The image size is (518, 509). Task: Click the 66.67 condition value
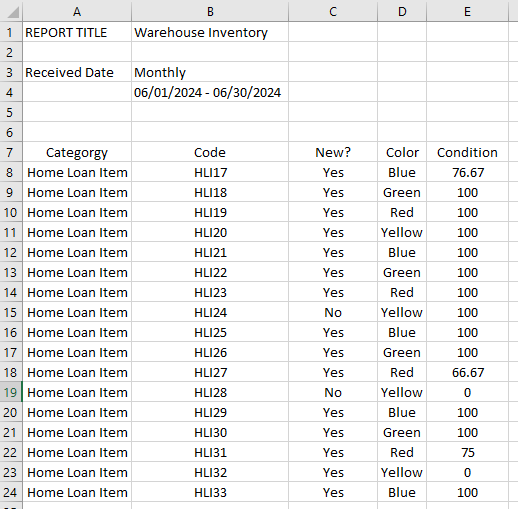[467, 372]
